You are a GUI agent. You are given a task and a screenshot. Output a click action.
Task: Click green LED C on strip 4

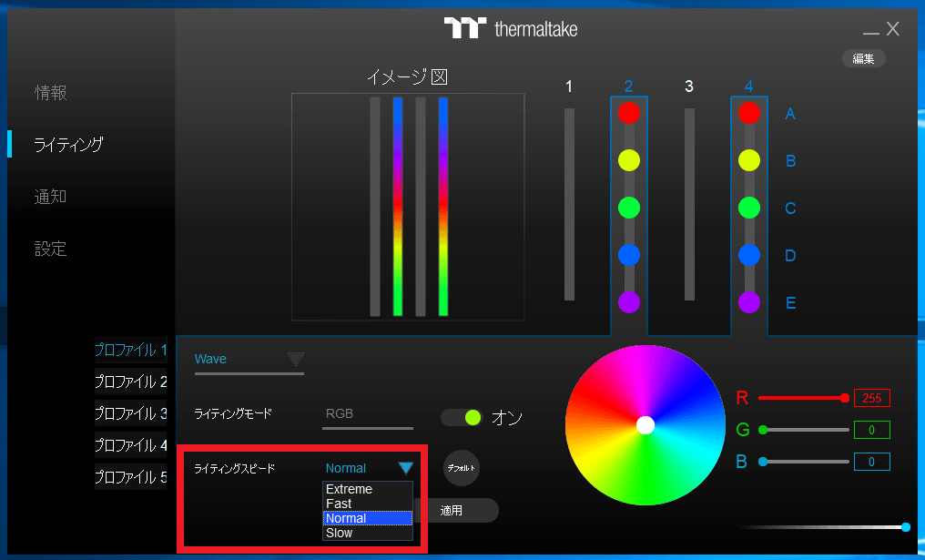pyautogui.click(x=749, y=208)
